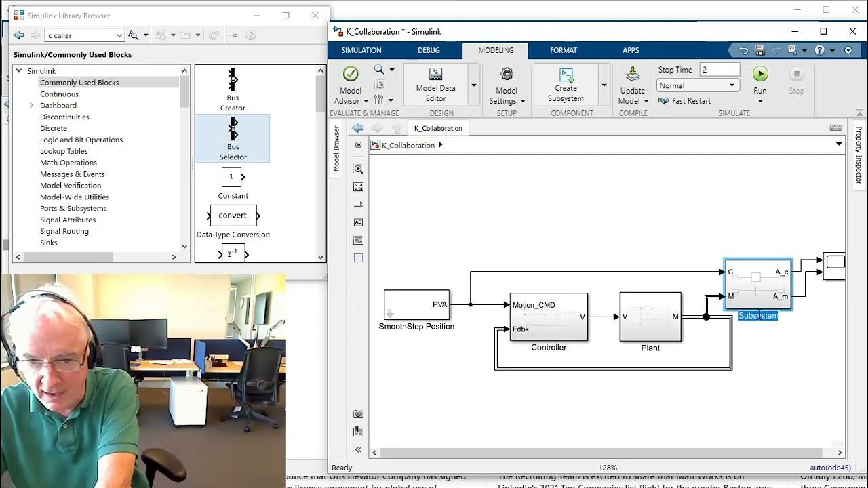Image resolution: width=868 pixels, height=488 pixels.
Task: Click the Save icon in Simulink quick access toolbar
Action: [759, 50]
